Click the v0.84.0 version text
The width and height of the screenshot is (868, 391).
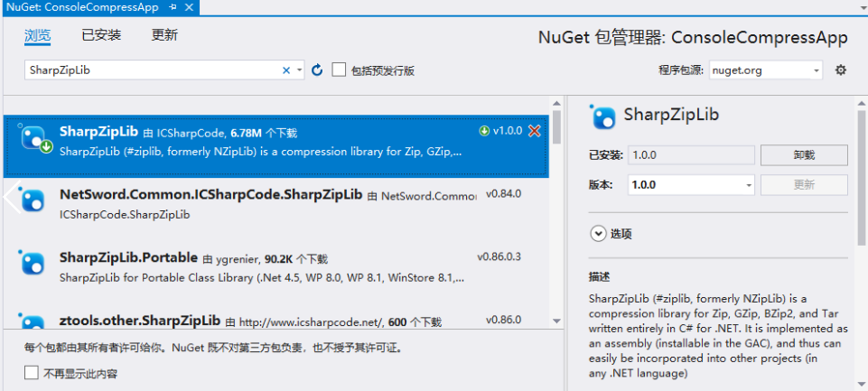[503, 194]
